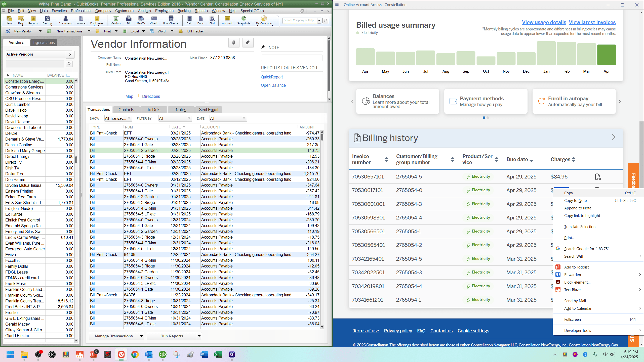Click the View latest invoices link

click(592, 22)
